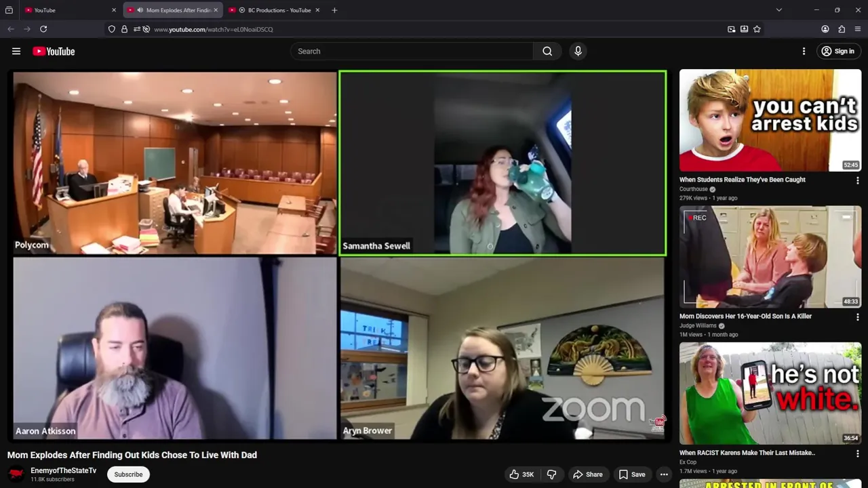Open 'he's not white' video thumbnail

pos(770,393)
